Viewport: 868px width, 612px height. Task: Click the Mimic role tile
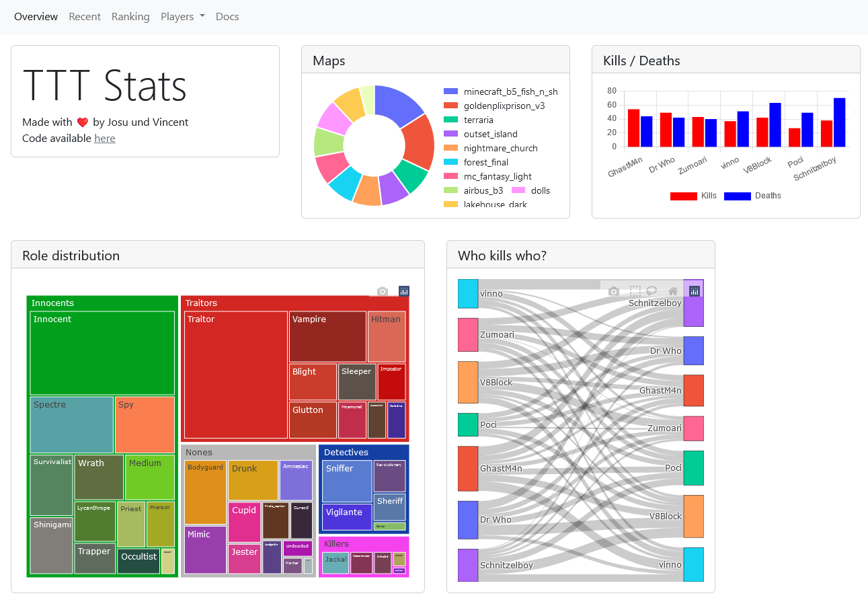pos(205,550)
